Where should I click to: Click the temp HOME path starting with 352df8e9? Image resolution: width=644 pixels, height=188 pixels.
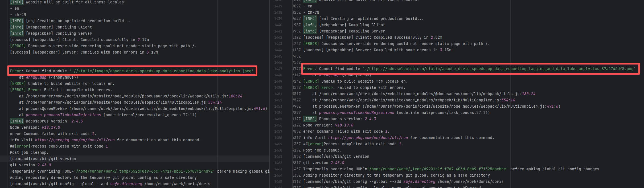point(144,171)
